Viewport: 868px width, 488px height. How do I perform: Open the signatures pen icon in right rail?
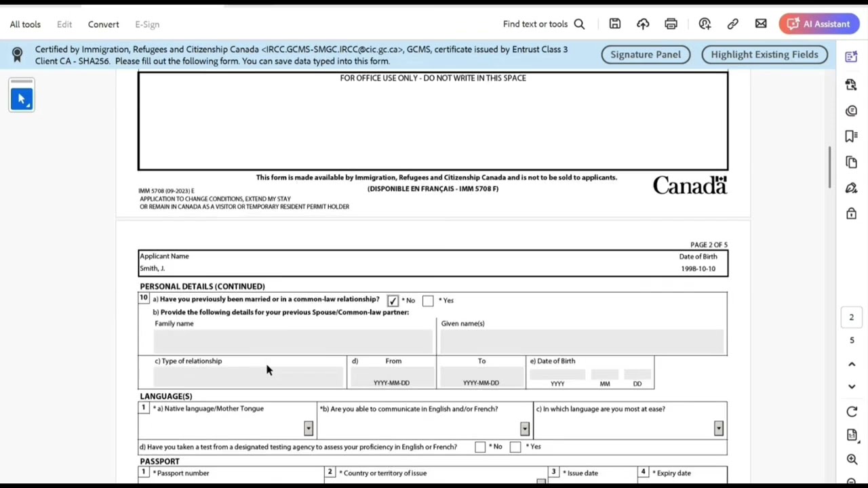(852, 188)
